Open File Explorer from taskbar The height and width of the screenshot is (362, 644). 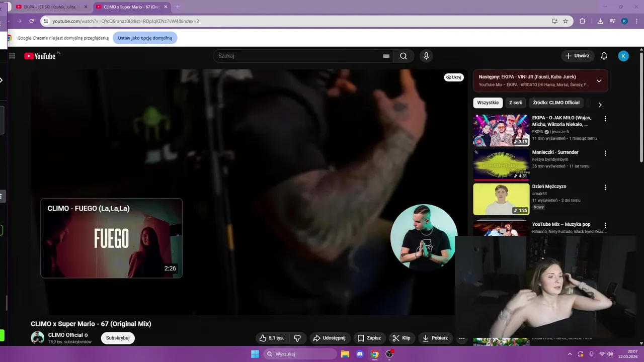click(x=345, y=354)
